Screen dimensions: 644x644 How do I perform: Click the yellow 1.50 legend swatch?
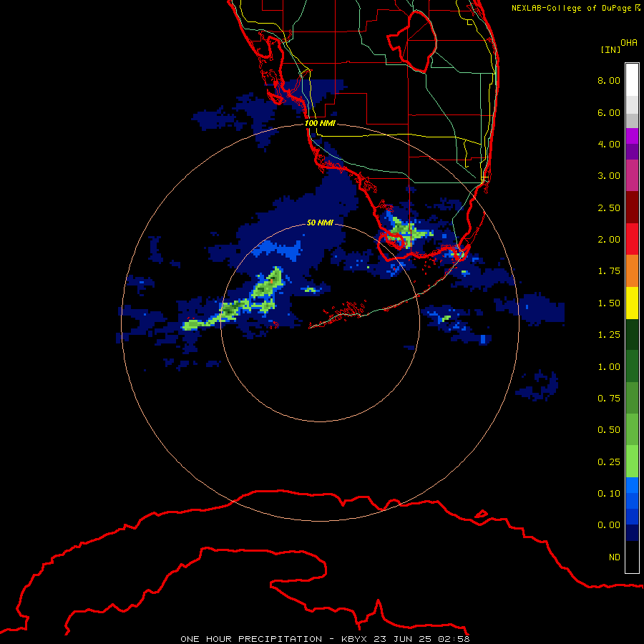632,303
